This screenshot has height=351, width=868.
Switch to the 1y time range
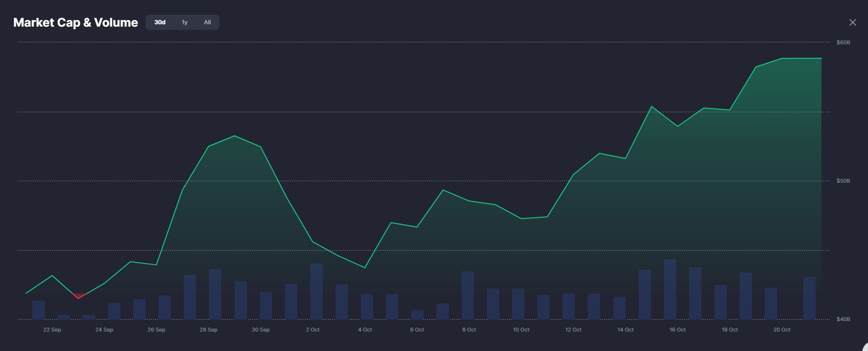click(x=185, y=22)
